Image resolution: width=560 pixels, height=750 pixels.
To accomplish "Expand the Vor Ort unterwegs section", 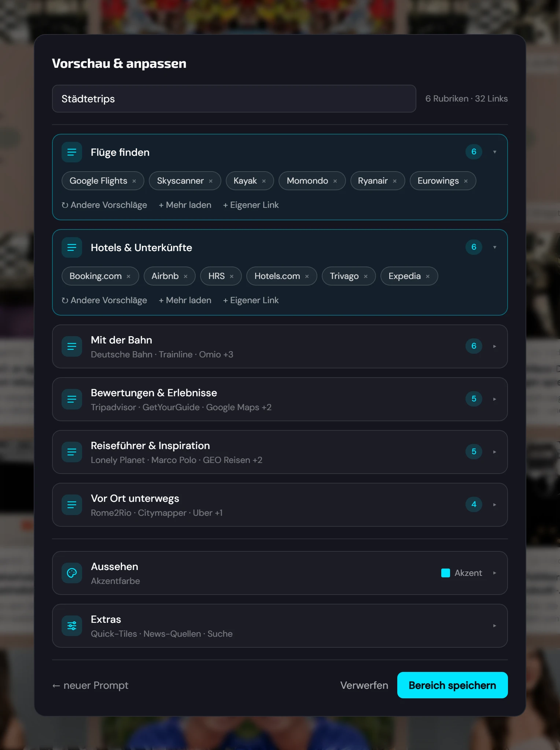I will pos(495,505).
